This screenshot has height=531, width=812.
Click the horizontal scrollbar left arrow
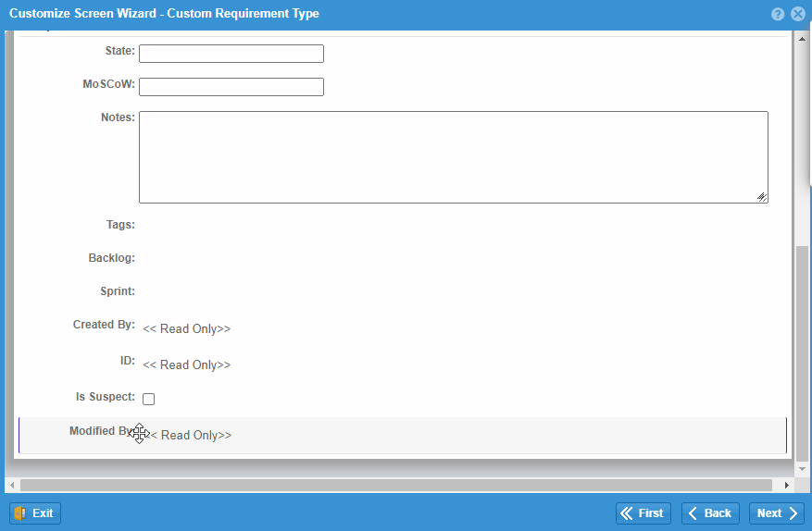[12, 486]
